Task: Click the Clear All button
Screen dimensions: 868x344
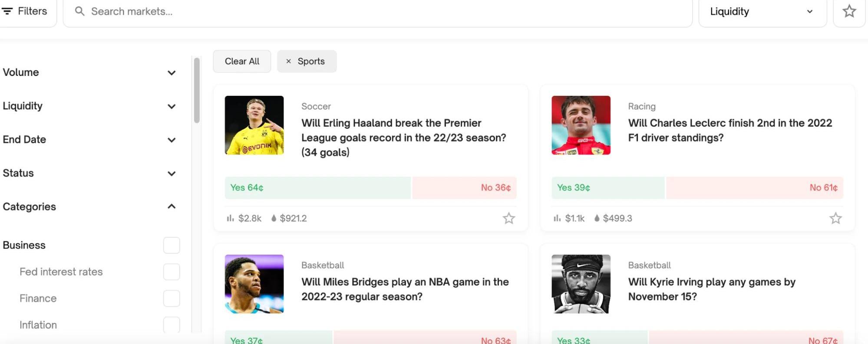Action: pyautogui.click(x=242, y=62)
